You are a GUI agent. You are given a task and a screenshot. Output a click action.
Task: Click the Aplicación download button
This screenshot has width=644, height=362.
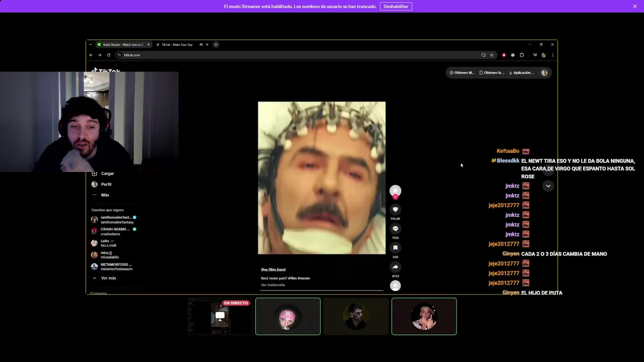click(521, 73)
